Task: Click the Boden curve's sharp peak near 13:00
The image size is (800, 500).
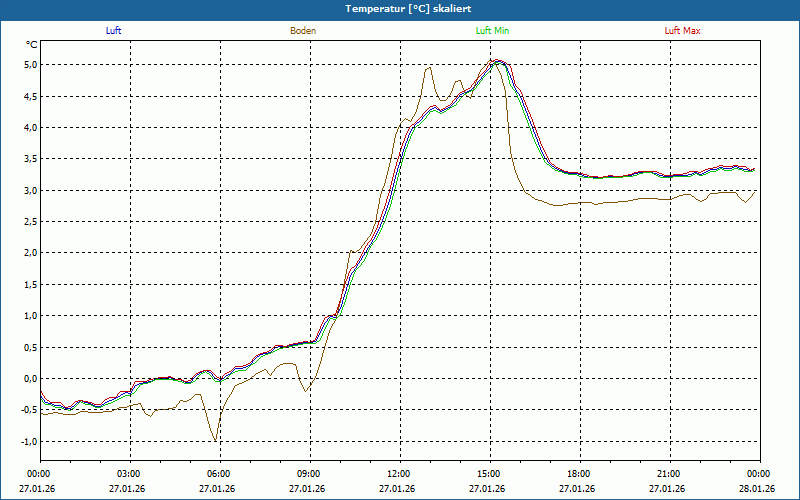Action: pyautogui.click(x=429, y=68)
